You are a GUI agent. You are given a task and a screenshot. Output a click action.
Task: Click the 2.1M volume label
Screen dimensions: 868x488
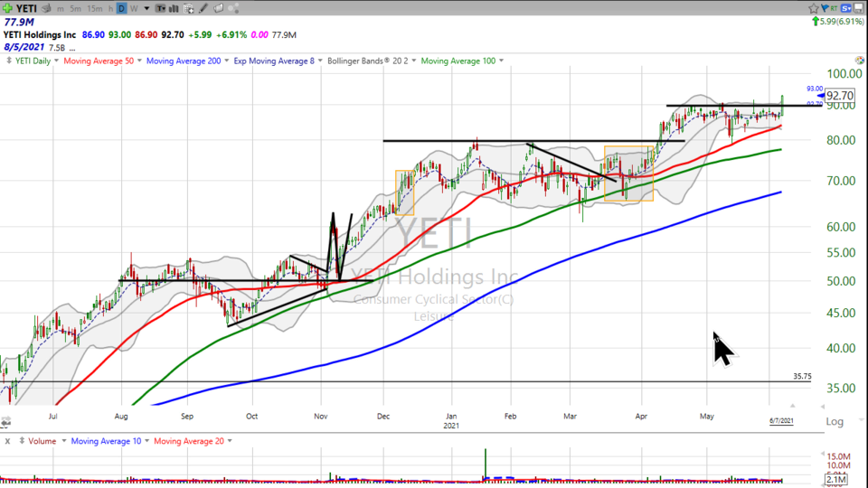pos(835,479)
